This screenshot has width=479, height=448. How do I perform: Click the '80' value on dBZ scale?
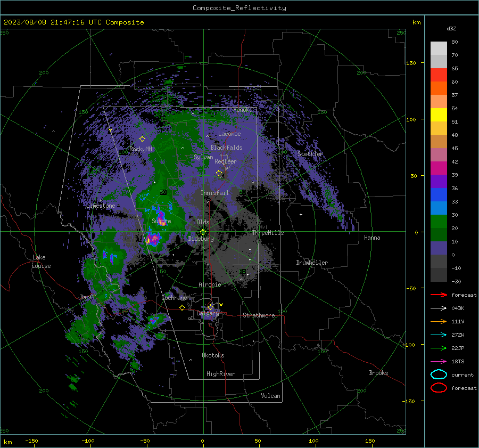point(455,42)
